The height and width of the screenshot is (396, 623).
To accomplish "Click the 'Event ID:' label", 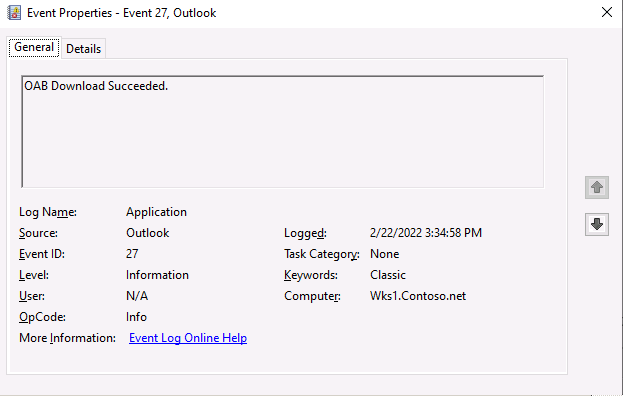I will tap(42, 254).
